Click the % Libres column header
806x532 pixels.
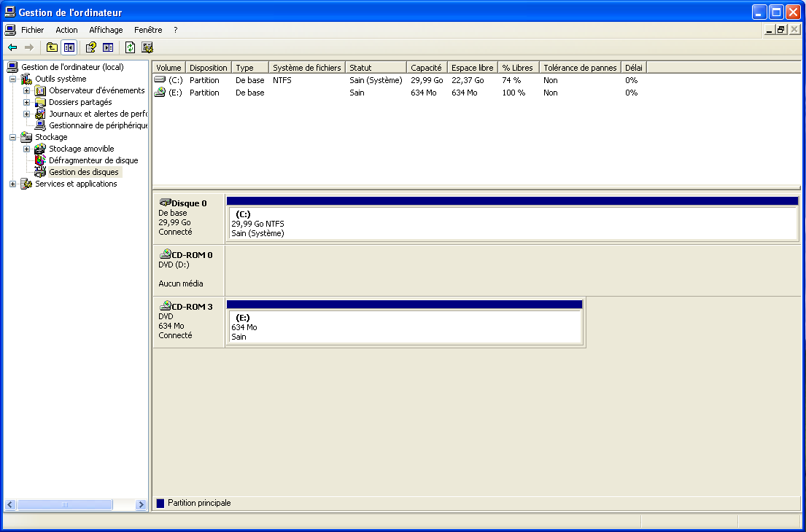(519, 67)
